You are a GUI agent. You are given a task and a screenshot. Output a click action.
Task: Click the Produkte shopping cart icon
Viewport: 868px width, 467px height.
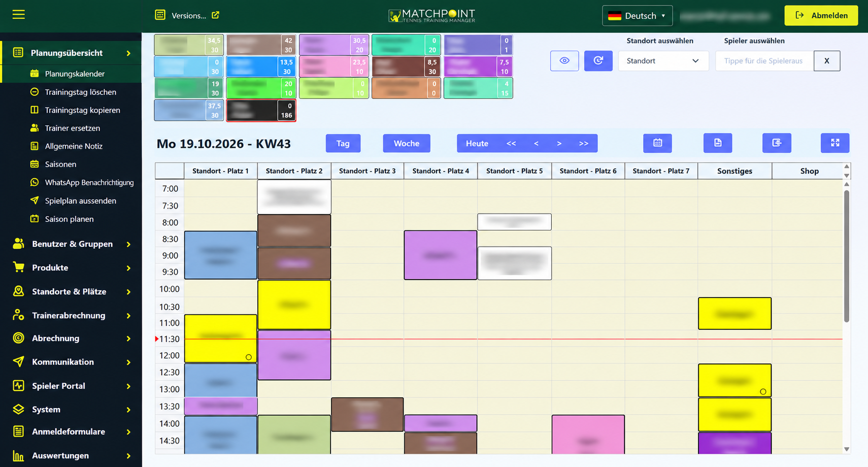coord(19,268)
